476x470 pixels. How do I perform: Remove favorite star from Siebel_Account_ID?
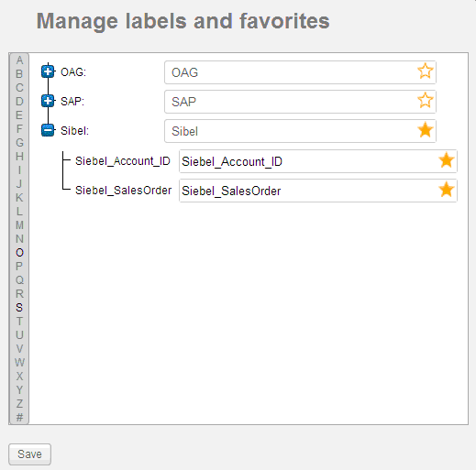446,160
